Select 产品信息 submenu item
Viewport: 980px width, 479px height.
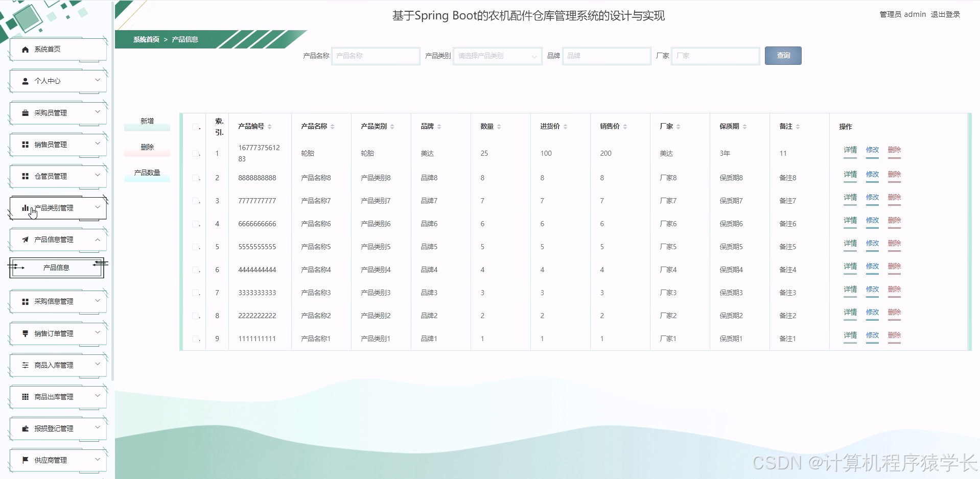click(56, 267)
